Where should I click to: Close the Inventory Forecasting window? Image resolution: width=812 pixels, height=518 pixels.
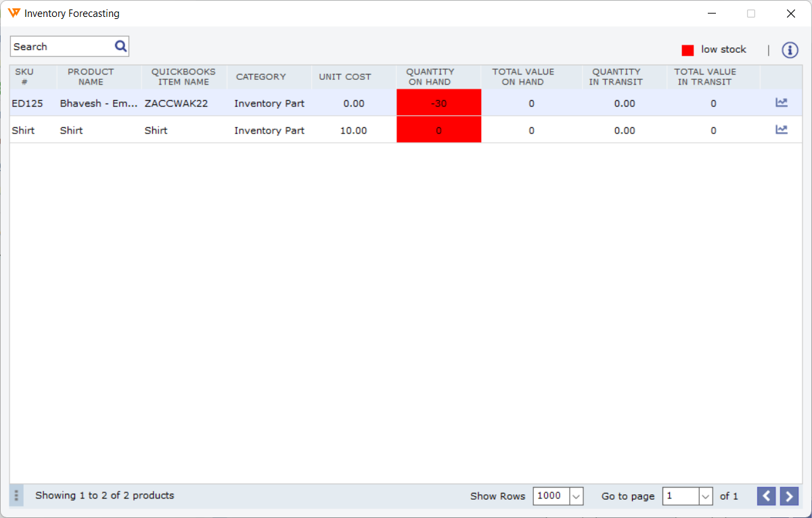tap(790, 13)
